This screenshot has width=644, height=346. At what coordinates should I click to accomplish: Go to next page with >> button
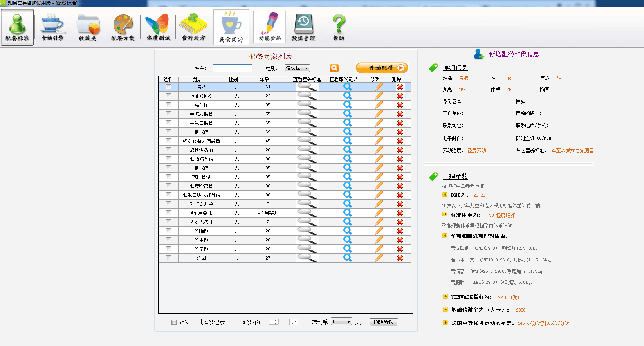tap(294, 322)
